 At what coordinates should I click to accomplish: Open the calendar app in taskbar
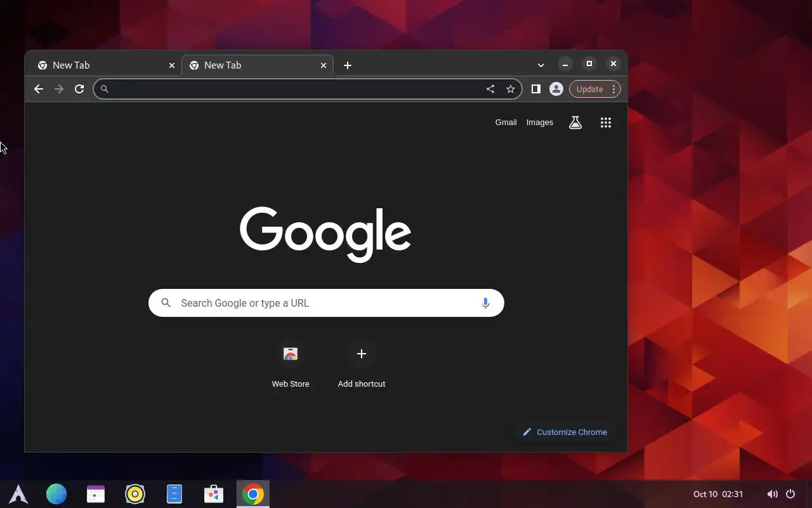pyautogui.click(x=96, y=494)
